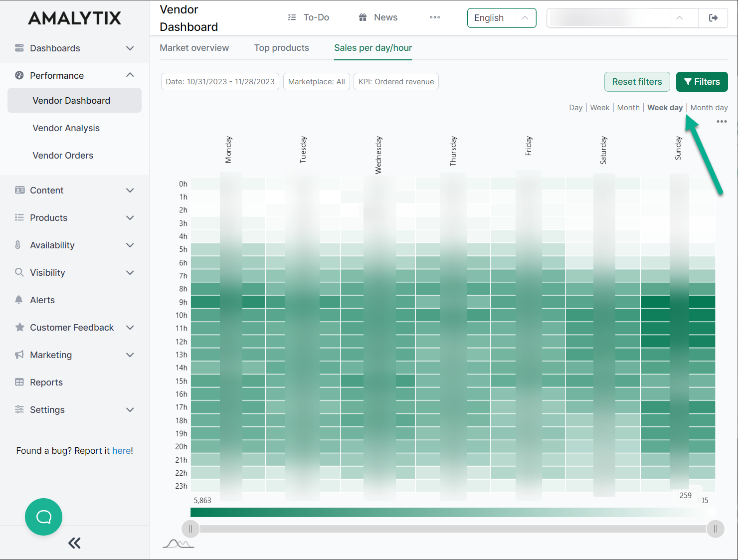This screenshot has height=560, width=738.
Task: Click the KPI: Ordered revenue chip
Action: (396, 82)
